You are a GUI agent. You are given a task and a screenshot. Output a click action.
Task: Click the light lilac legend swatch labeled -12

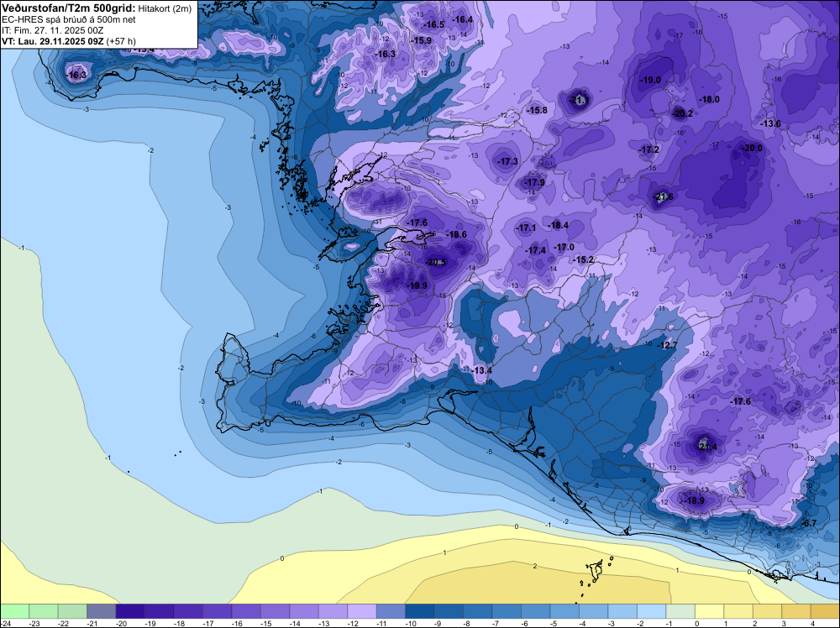361,611
